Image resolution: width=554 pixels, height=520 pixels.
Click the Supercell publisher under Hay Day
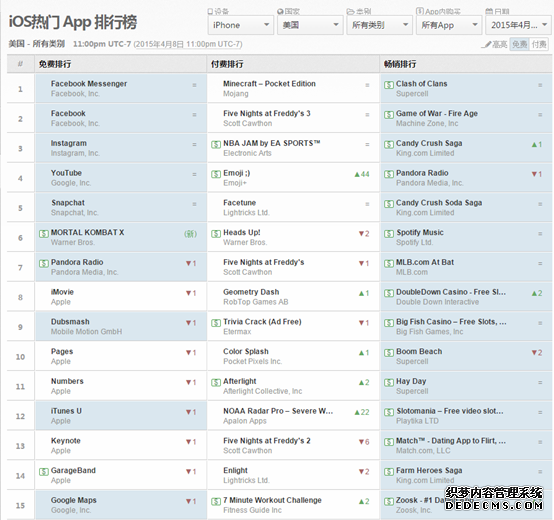coord(412,391)
